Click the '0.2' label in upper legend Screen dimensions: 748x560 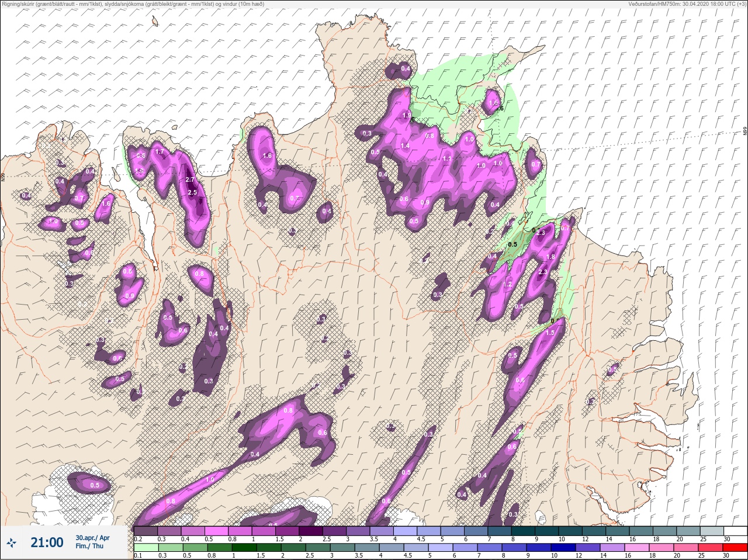[x=138, y=538]
